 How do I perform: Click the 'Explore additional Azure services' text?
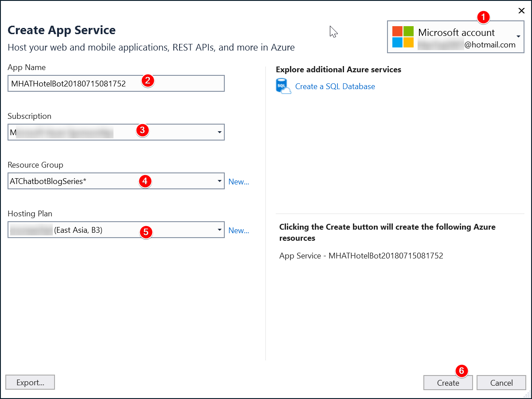click(x=338, y=70)
